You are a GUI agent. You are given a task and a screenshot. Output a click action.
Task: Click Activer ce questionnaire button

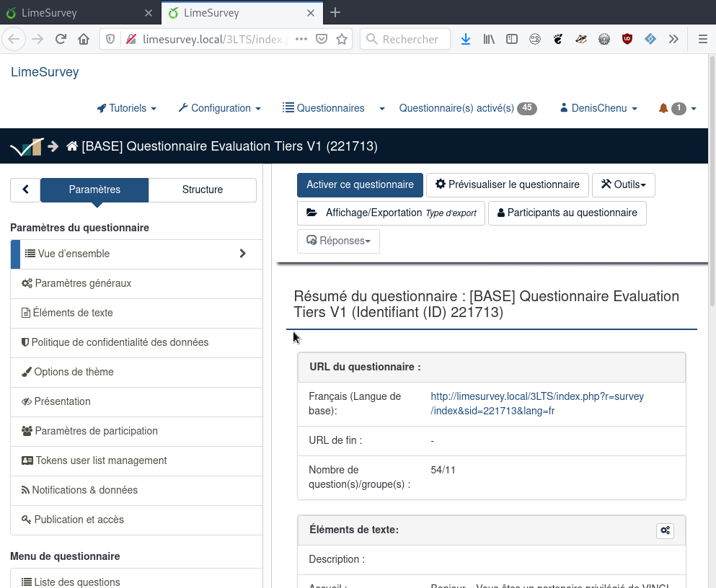pos(360,184)
